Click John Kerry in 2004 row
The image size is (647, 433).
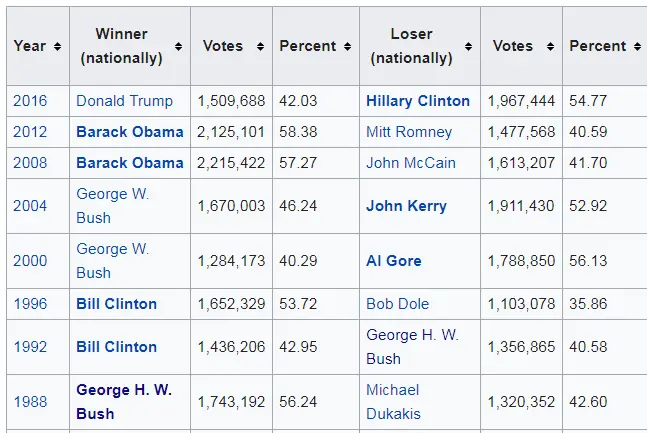[406, 206]
